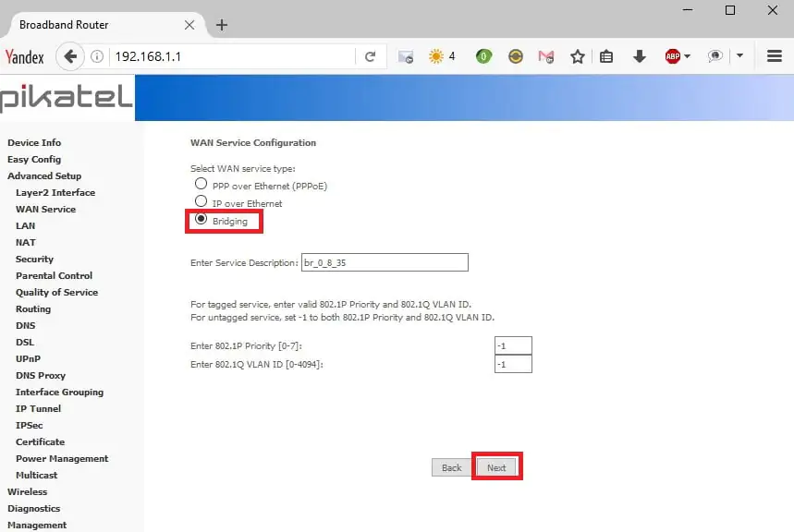
Task: Open the mail envelope toolbar icon
Action: click(x=406, y=56)
